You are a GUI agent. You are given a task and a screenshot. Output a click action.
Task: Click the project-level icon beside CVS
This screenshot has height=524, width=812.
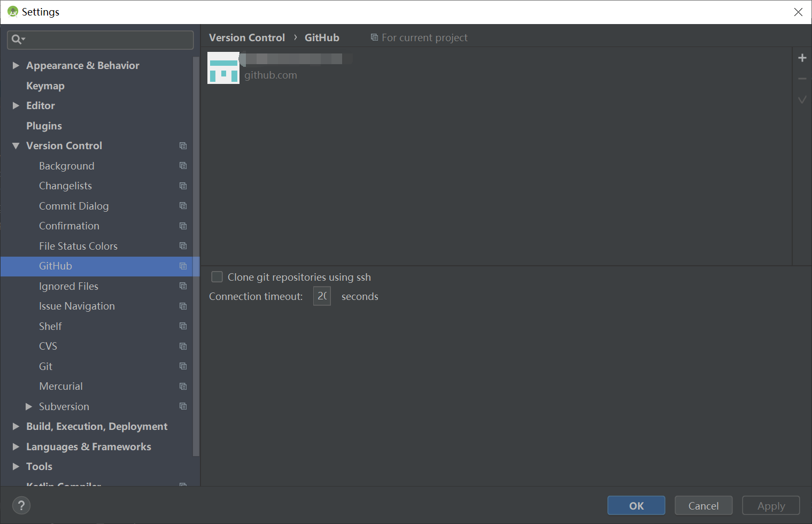183,346
